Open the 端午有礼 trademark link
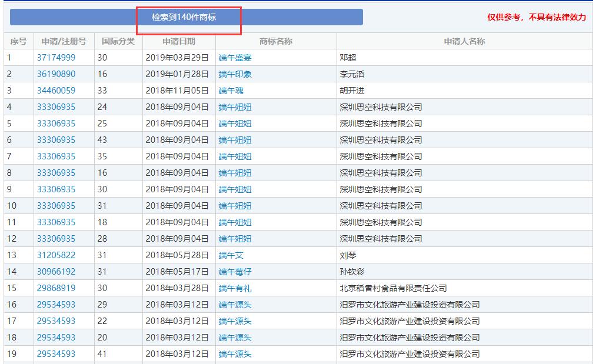This screenshot has height=364, width=596. 235,288
